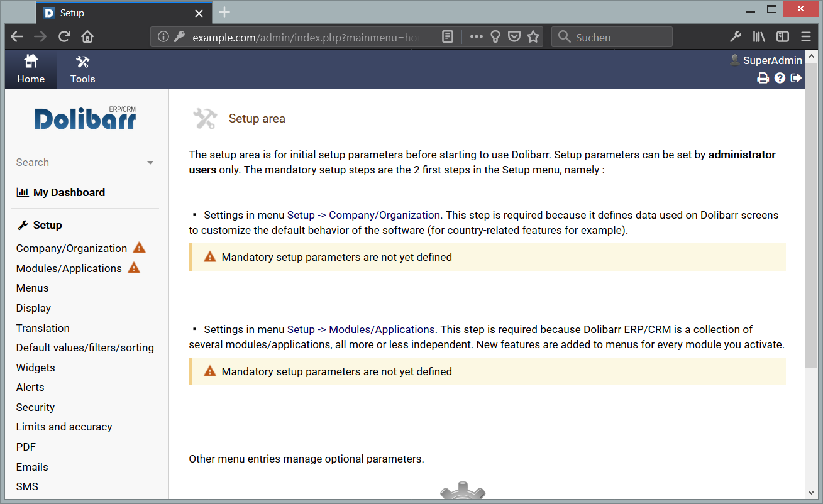Click the key permissions icon in address bar
This screenshot has width=823, height=504.
179,36
